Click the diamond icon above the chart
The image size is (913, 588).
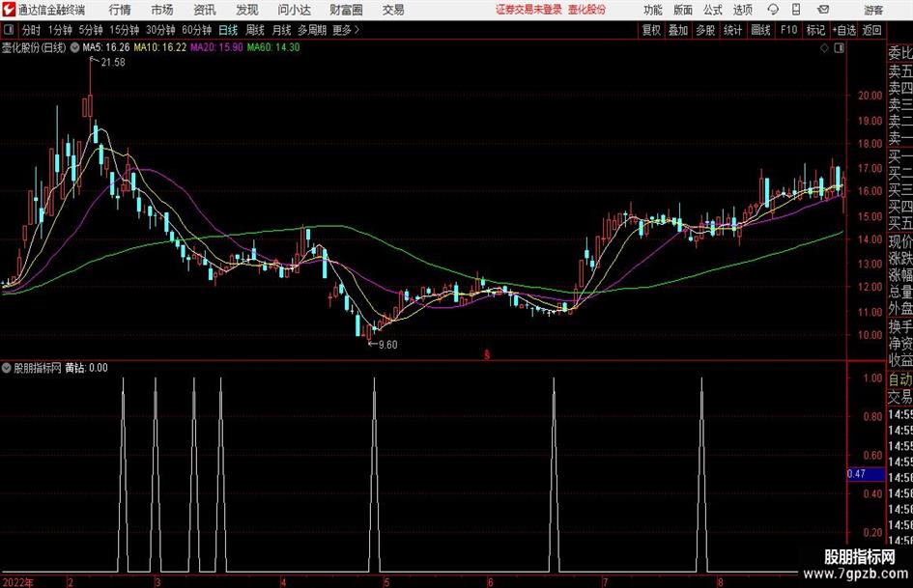[824, 48]
